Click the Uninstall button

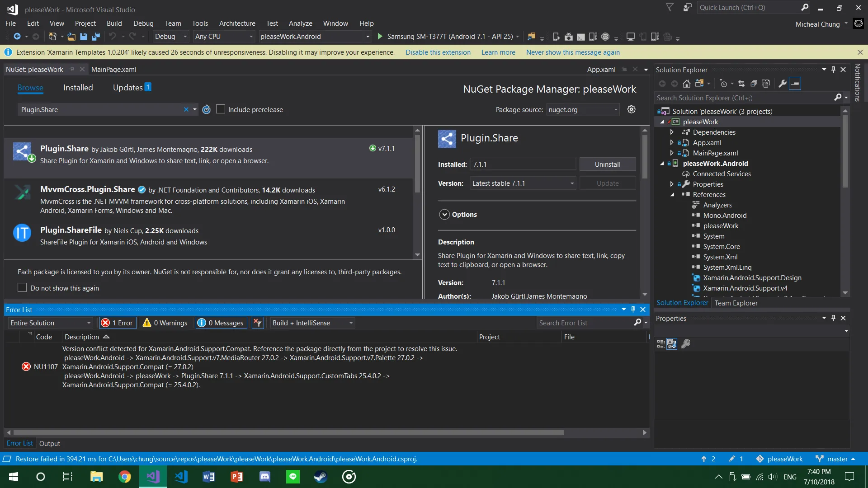(x=607, y=164)
